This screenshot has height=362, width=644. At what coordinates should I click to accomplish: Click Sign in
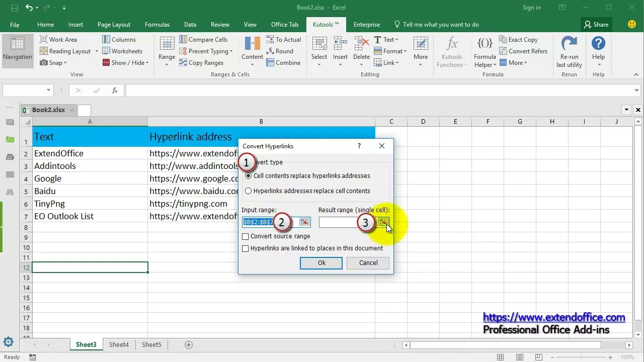point(531,8)
